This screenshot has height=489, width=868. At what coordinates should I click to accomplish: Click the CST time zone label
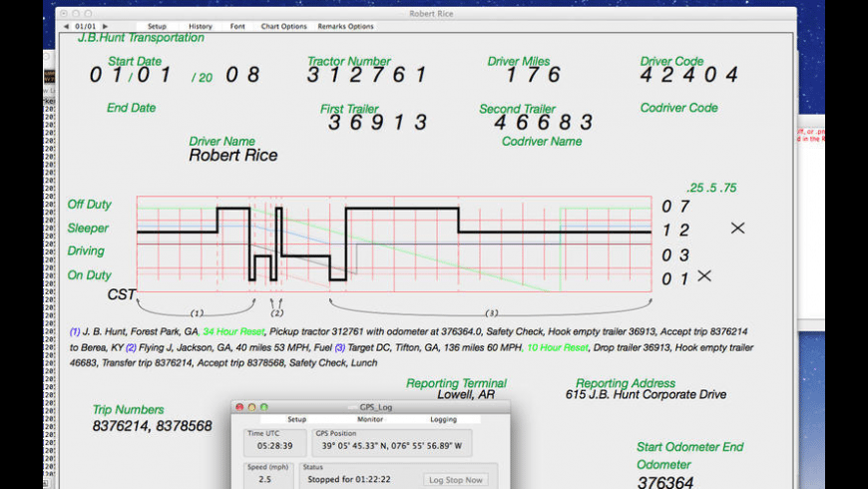[122, 294]
